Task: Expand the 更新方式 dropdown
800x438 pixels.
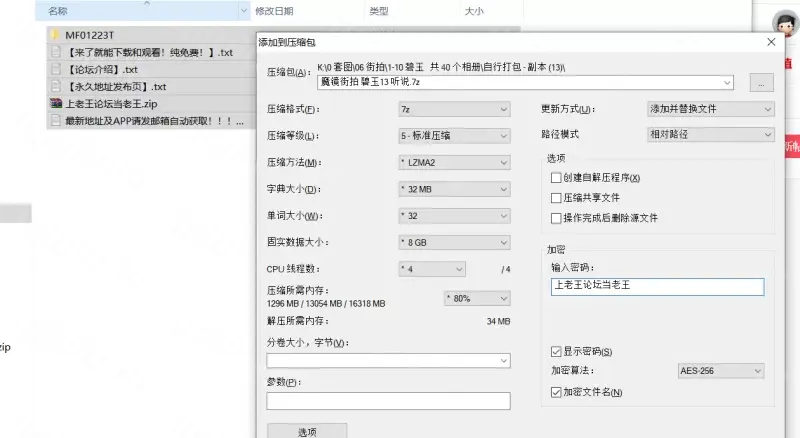Action: [710, 109]
